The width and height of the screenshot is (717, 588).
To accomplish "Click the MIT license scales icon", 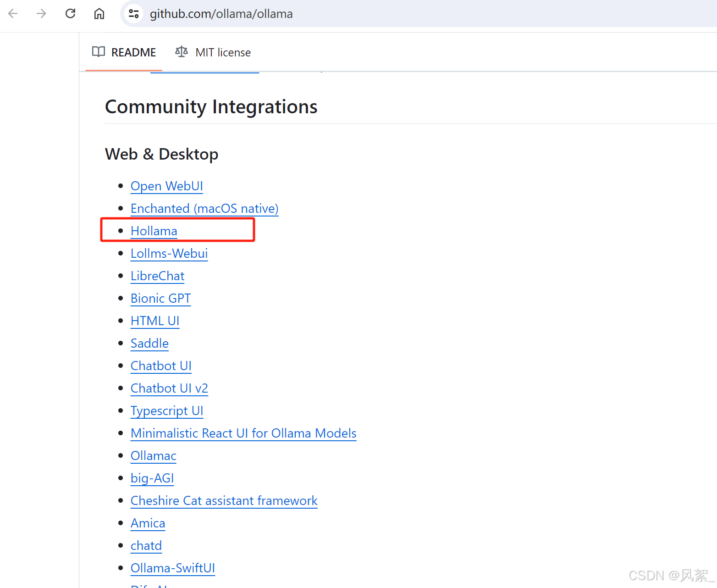I will click(x=182, y=52).
